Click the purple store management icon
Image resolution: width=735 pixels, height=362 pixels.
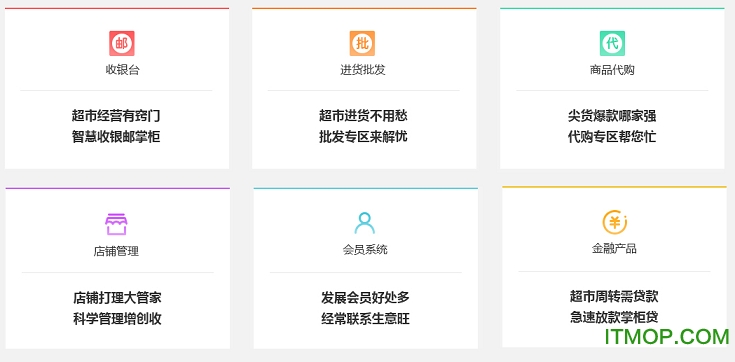coord(116,224)
